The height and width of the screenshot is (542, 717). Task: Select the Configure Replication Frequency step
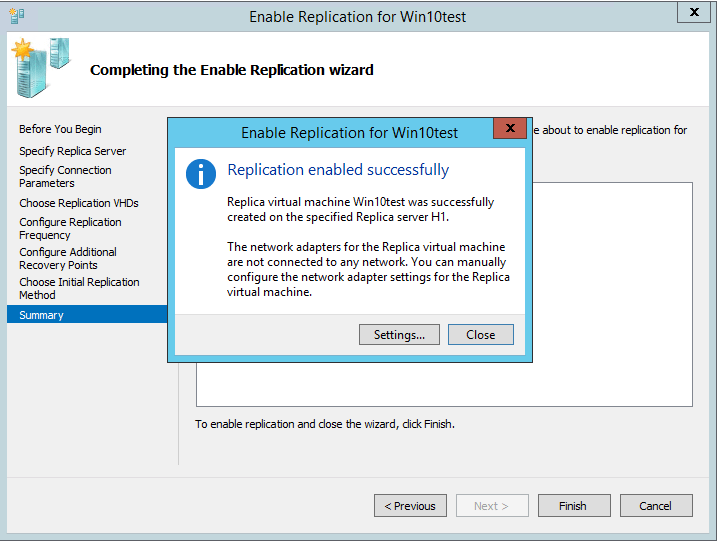[70, 229]
